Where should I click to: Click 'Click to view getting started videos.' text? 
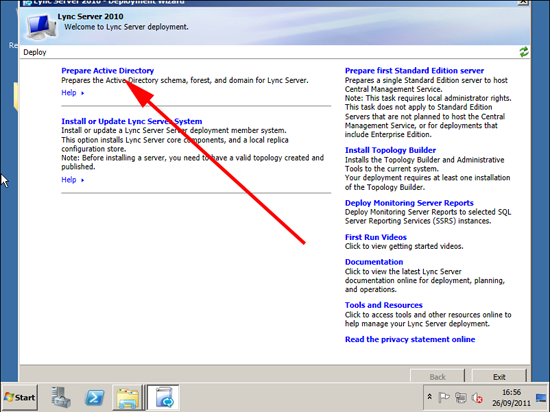pyautogui.click(x=404, y=246)
